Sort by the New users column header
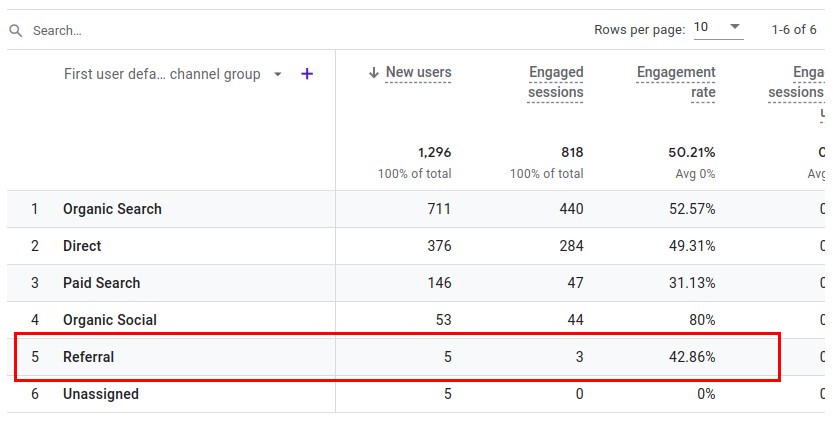Viewport: 839px width, 424px height. pyautogui.click(x=418, y=72)
